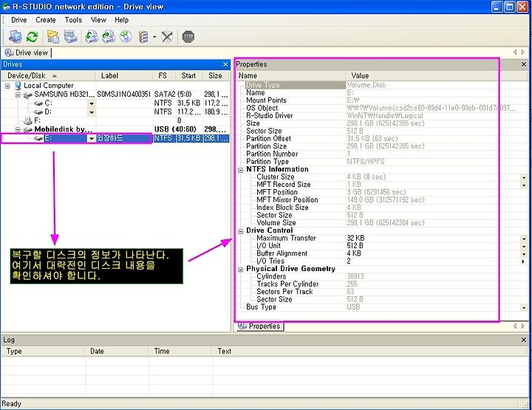Image resolution: width=532 pixels, height=410 pixels.
Task: Open the Tools menu
Action: coord(73,20)
